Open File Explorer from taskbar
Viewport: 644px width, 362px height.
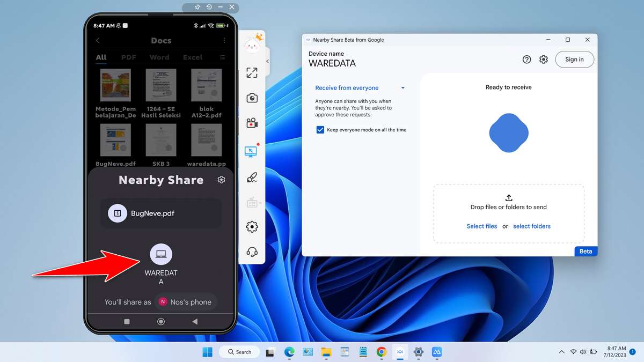[x=326, y=352]
